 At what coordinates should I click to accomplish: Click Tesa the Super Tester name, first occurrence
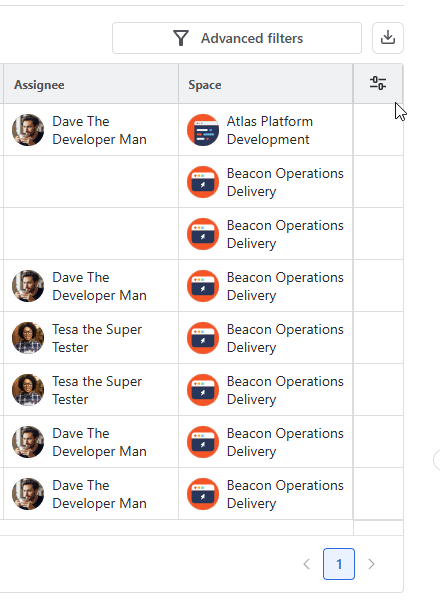coord(97,338)
